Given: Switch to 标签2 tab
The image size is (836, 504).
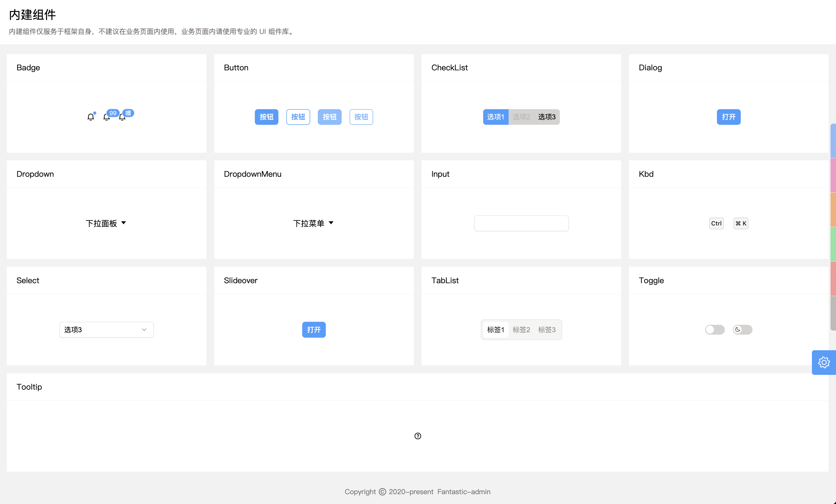Looking at the screenshot, I should pyautogui.click(x=521, y=330).
